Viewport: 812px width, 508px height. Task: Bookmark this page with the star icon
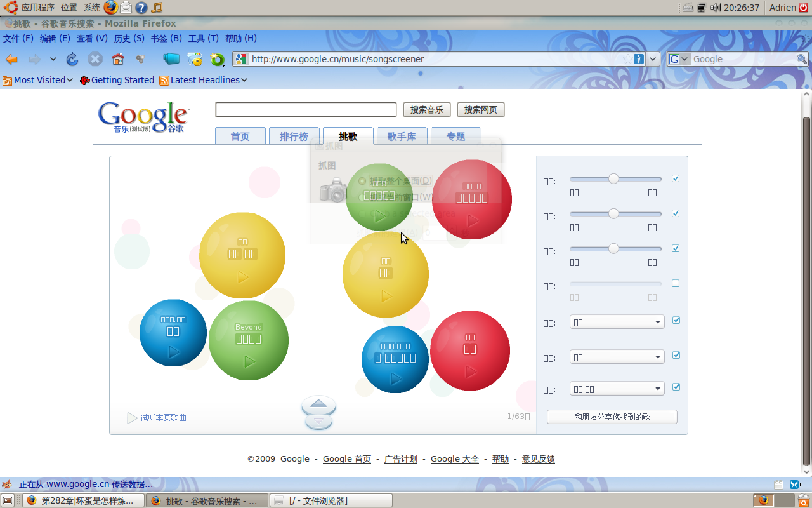coord(627,59)
